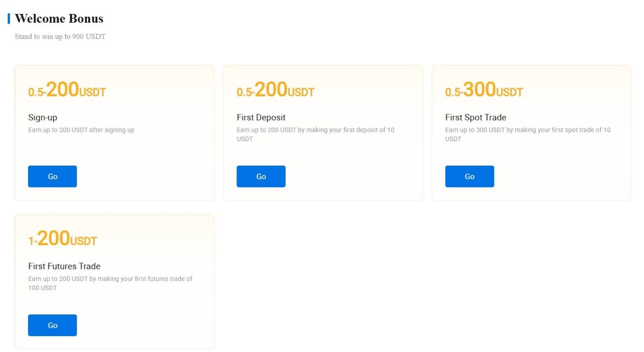The image size is (644, 352).
Task: Click the 0.5-300USDT reward amount
Action: point(484,90)
